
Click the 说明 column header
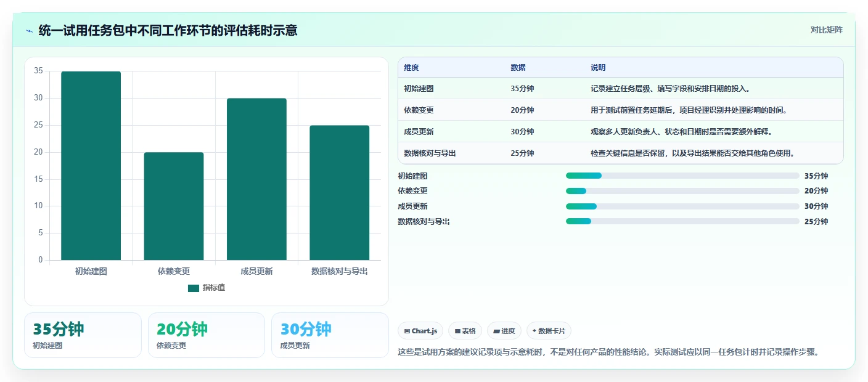598,68
